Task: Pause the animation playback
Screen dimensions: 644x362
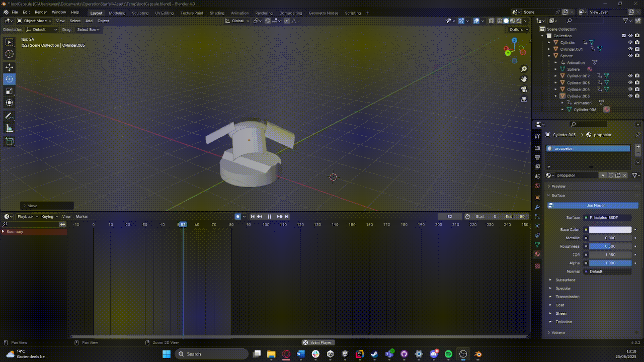Action: point(269,217)
